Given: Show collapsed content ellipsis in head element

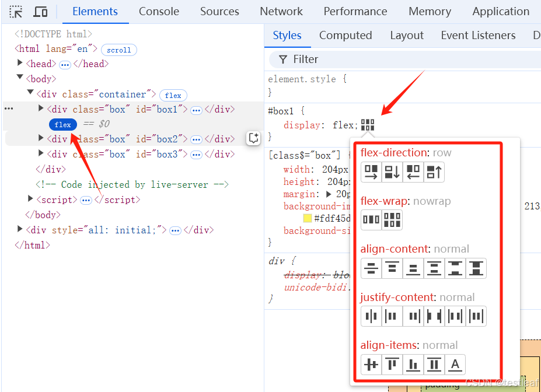Looking at the screenshot, I should tap(65, 65).
